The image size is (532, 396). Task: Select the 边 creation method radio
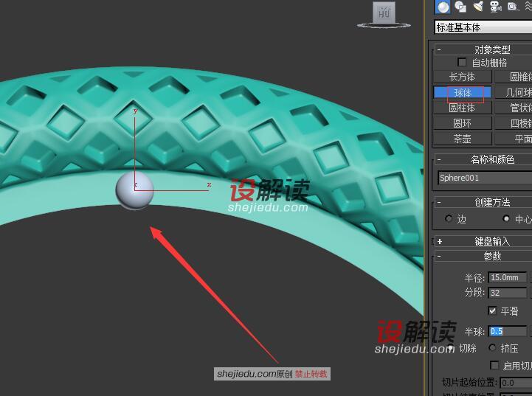[449, 219]
